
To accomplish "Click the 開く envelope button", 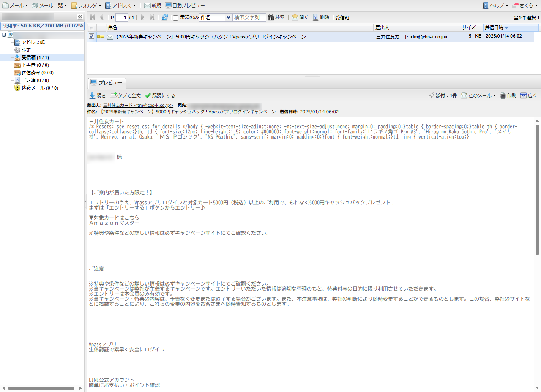I will (x=300, y=17).
